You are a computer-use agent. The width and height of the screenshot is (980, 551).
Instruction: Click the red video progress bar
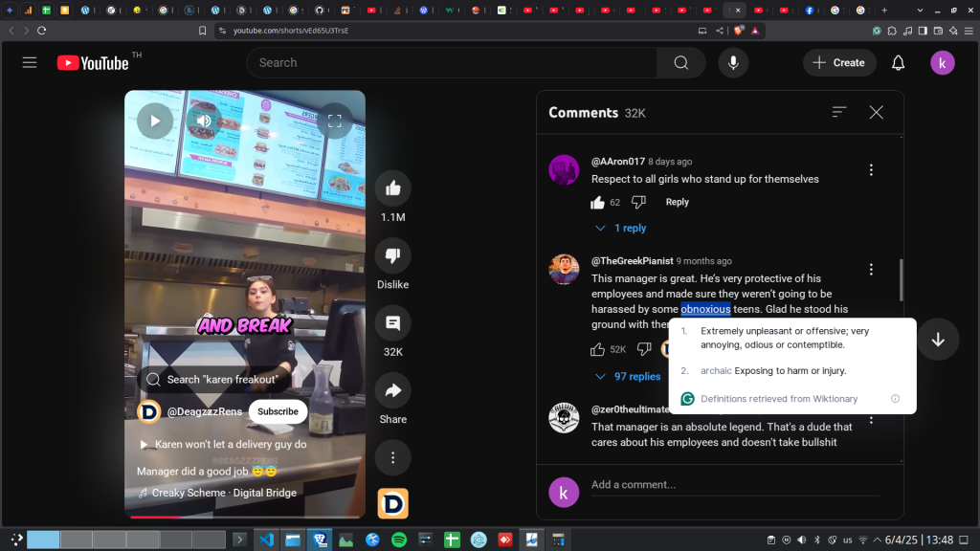pyautogui.click(x=155, y=517)
